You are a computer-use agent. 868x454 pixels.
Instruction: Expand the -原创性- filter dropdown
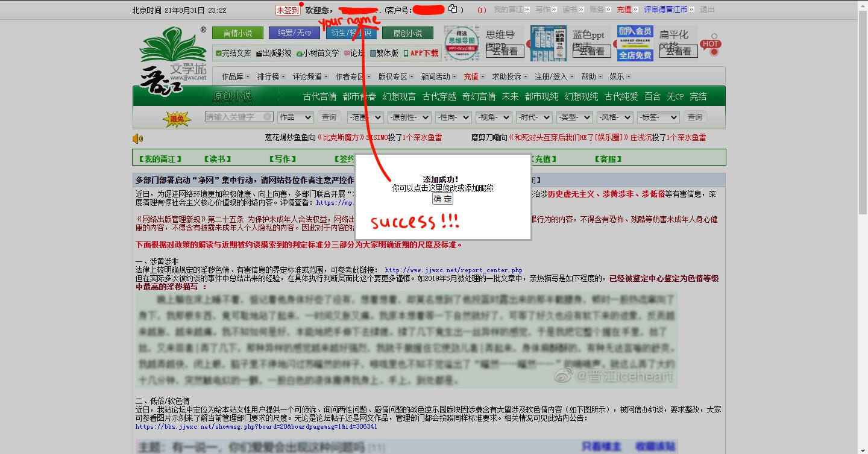(409, 117)
